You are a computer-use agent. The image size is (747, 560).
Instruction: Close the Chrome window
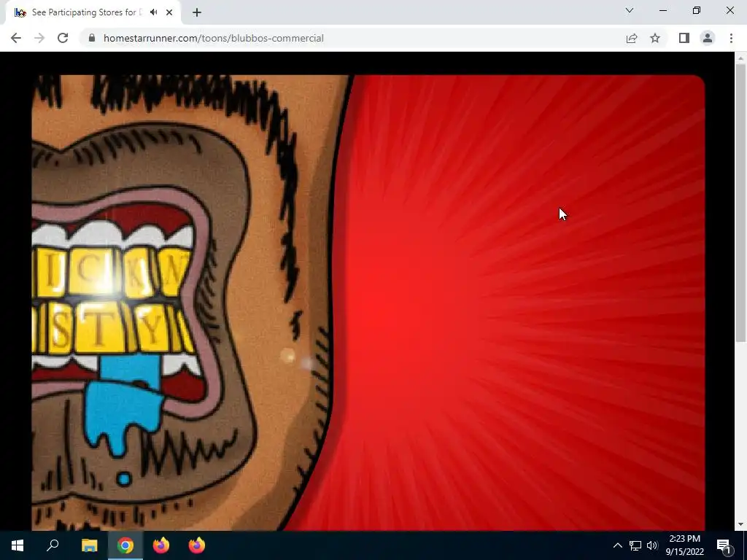point(729,10)
